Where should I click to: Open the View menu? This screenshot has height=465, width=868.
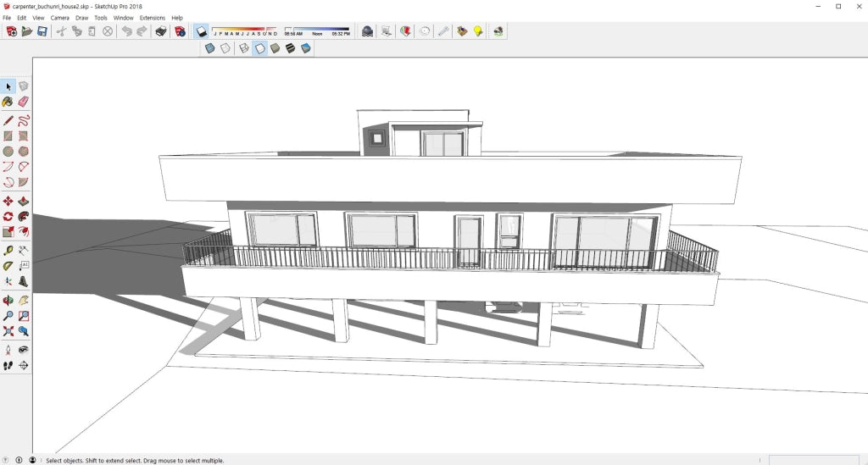tap(38, 18)
